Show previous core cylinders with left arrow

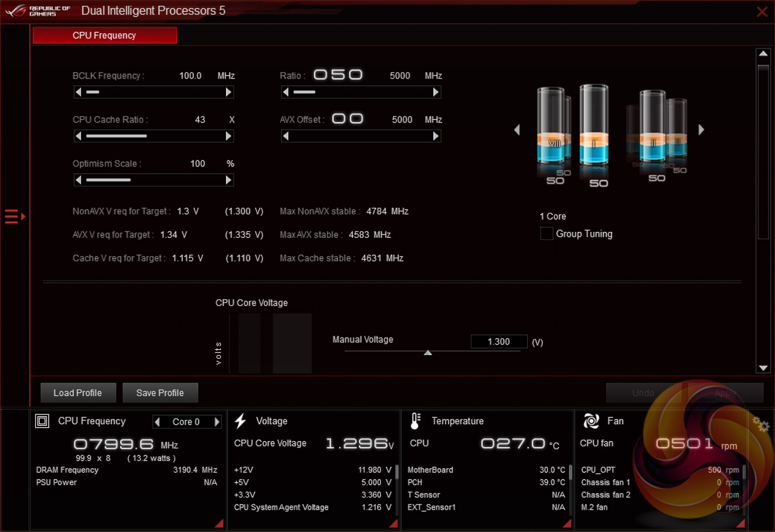(x=517, y=129)
